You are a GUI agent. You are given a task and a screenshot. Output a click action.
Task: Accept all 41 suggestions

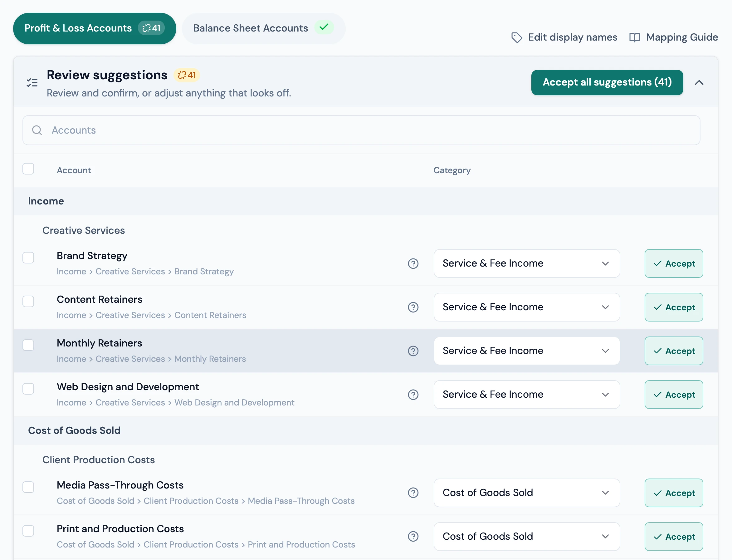click(x=607, y=82)
